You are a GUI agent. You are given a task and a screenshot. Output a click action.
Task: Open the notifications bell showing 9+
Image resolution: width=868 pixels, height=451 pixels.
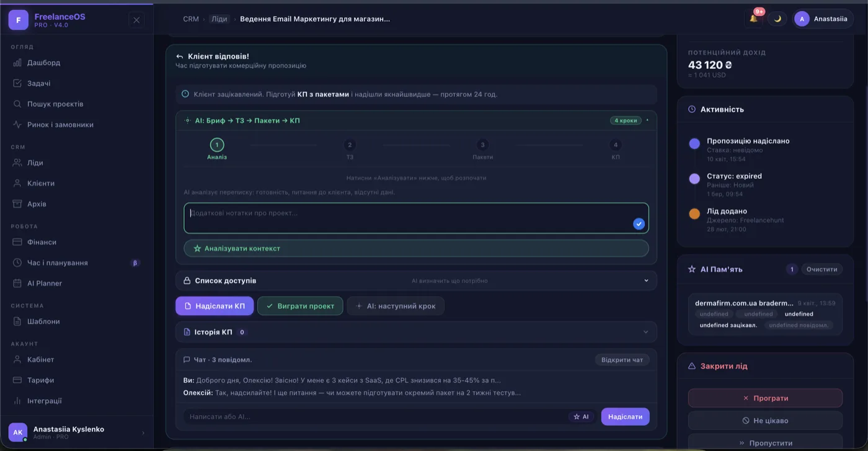point(753,19)
